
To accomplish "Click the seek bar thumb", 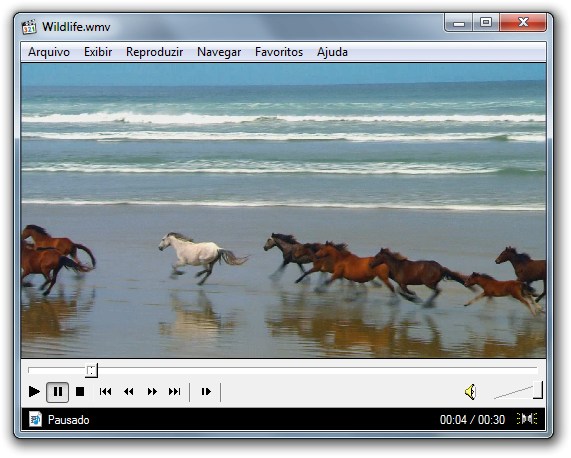I will pos(91,371).
